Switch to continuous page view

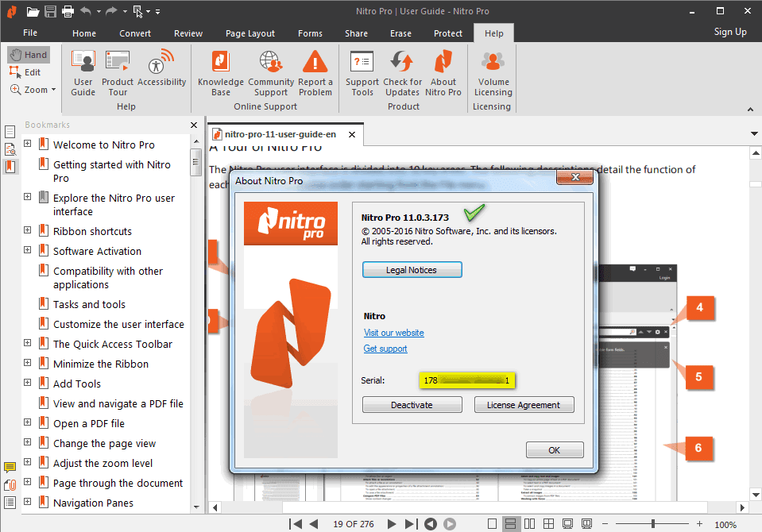click(x=510, y=524)
